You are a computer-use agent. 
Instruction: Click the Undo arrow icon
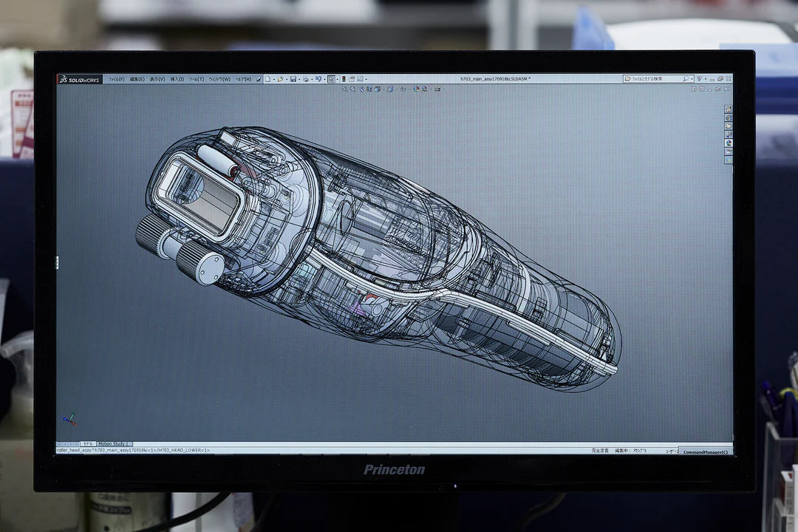tap(318, 79)
